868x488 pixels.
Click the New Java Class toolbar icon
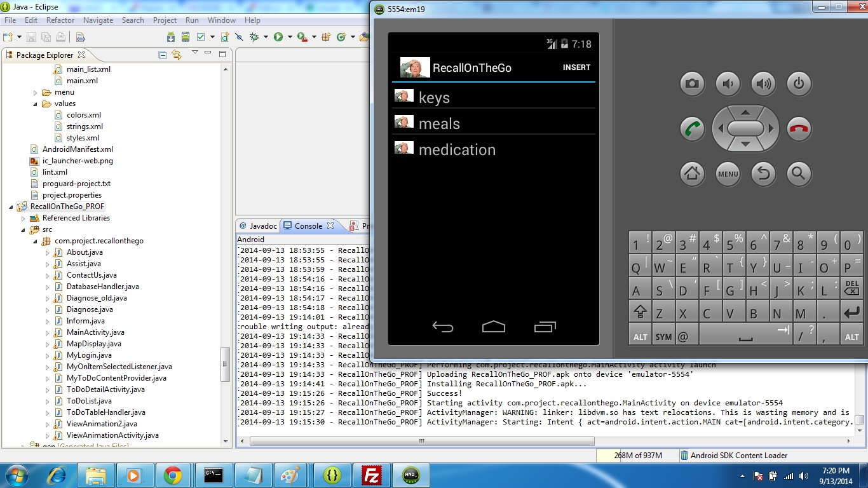(341, 37)
